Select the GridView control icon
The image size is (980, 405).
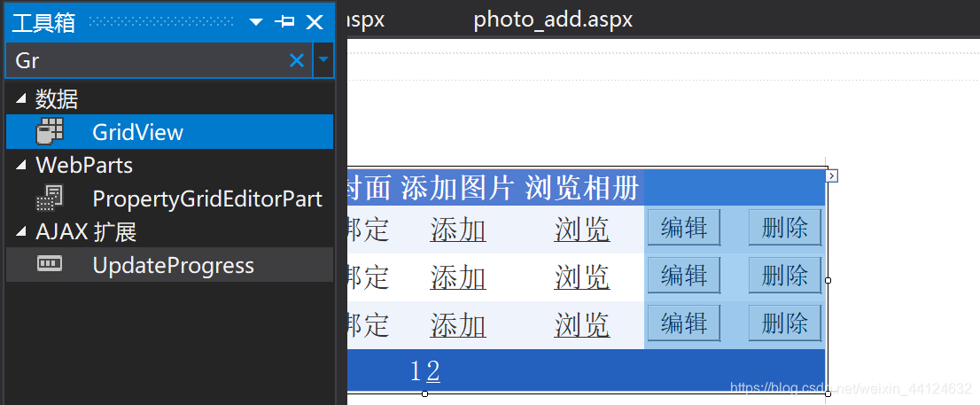[50, 131]
